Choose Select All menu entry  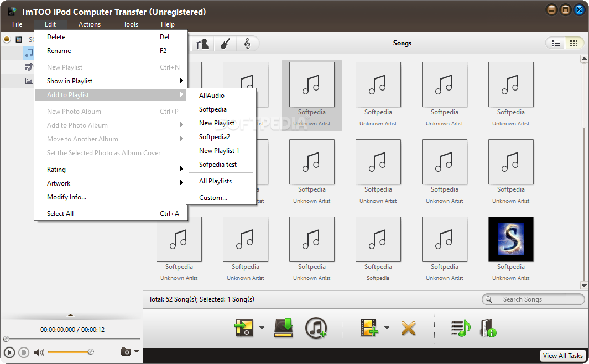(111, 214)
